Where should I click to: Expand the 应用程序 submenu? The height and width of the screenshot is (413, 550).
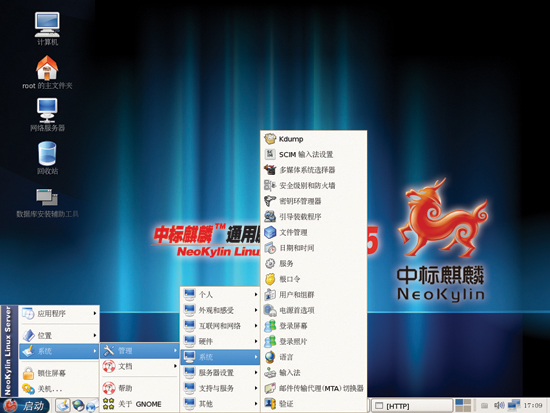59,313
